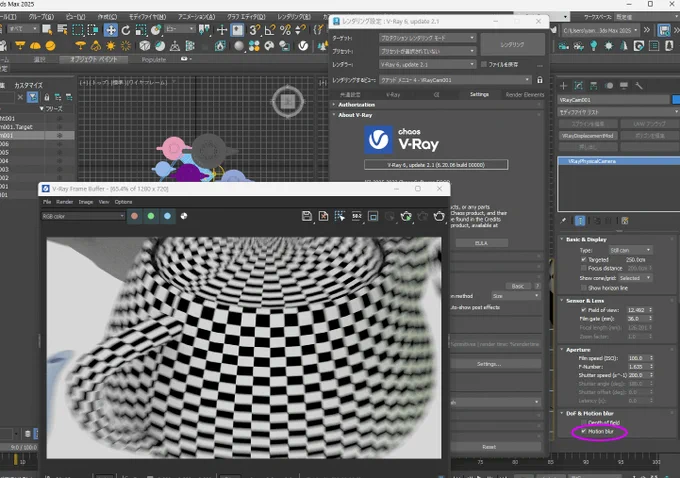This screenshot has height=478, width=680.
Task: Click the EULA button
Action: (481, 243)
